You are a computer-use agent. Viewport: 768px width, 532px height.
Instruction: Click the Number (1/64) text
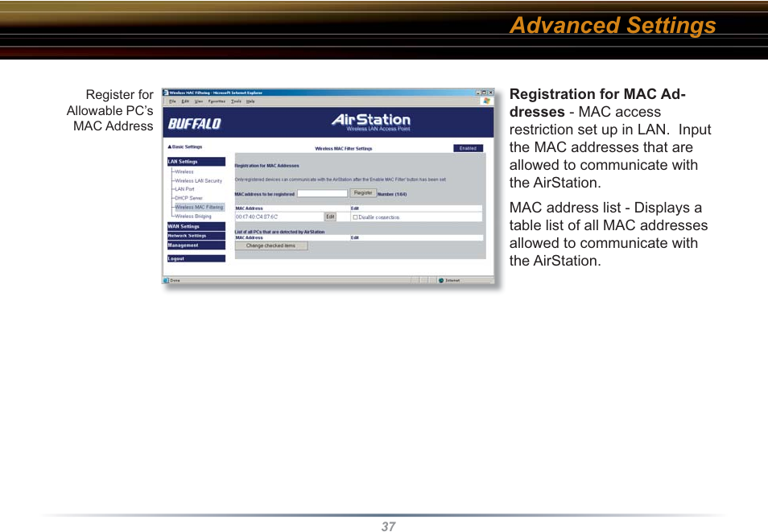[392, 195]
